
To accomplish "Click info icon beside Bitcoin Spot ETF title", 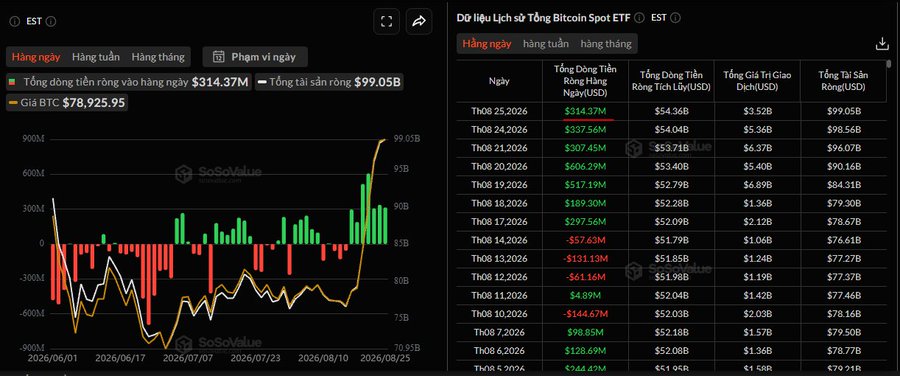I will [x=639, y=18].
